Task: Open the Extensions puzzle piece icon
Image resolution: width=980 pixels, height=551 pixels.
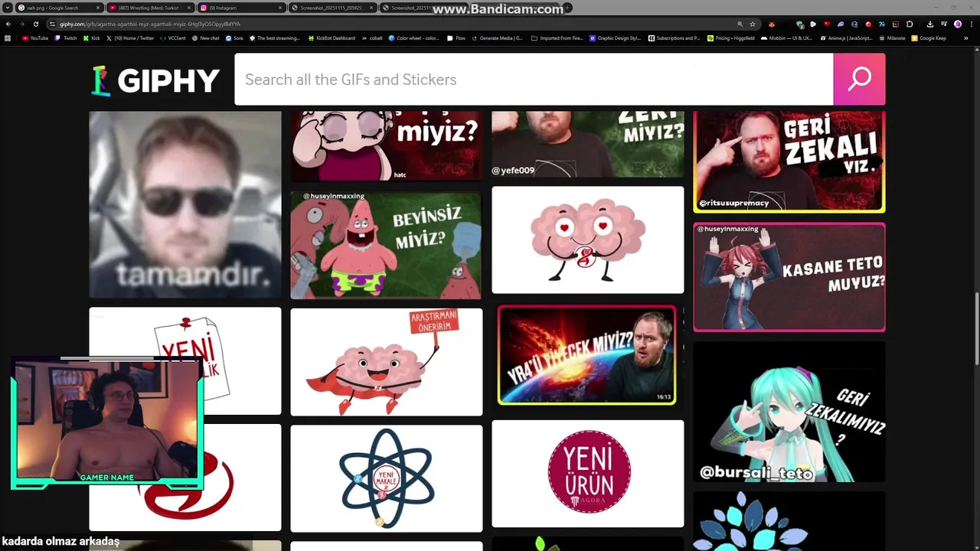Action: (910, 24)
